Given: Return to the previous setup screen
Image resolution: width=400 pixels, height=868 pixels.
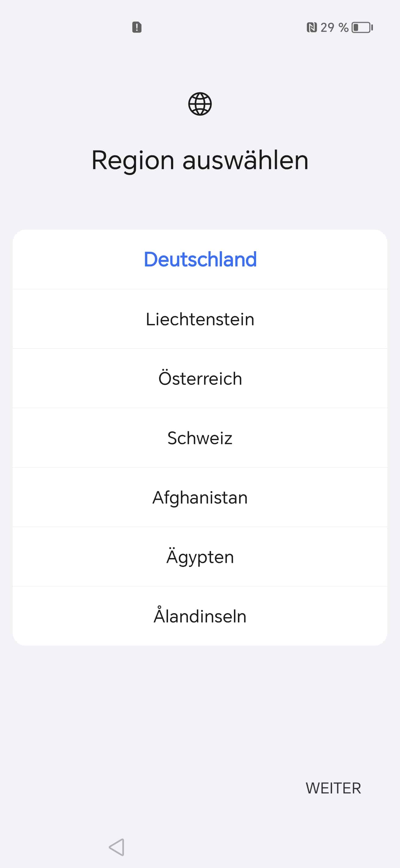Looking at the screenshot, I should coord(116,847).
